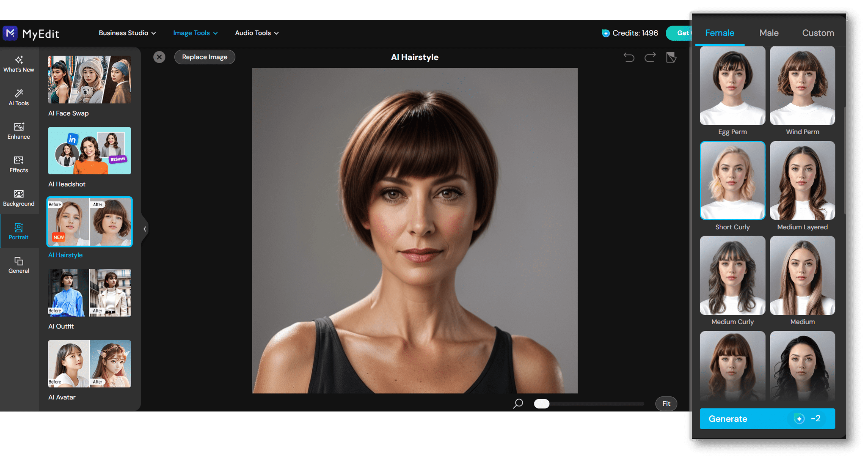The image size is (868, 461).
Task: Expand the Business Studio dropdown
Action: coord(127,33)
